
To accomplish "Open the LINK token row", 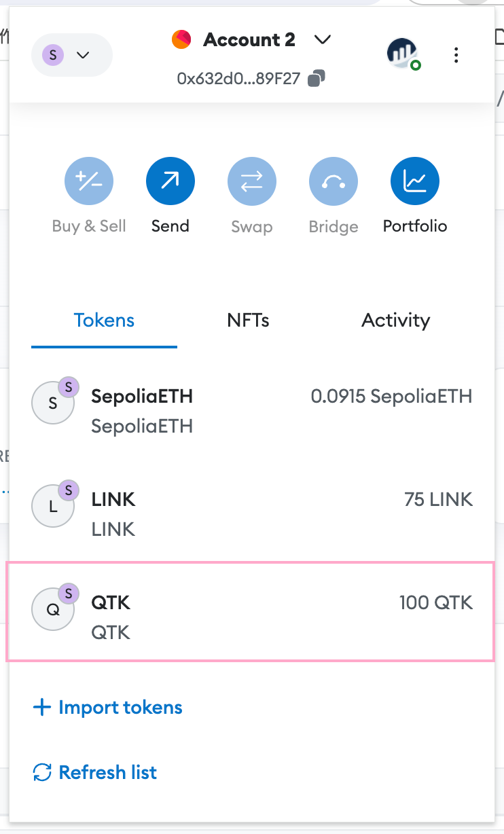I will (252, 513).
